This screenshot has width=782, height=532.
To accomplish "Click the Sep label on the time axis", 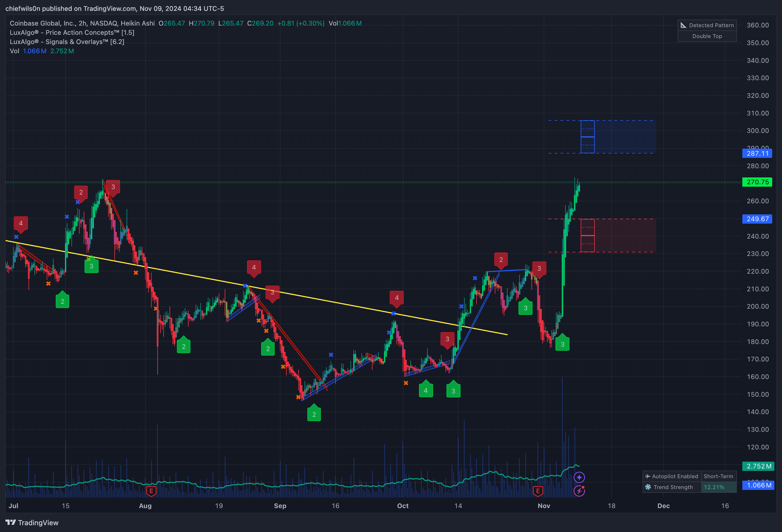I will point(280,506).
